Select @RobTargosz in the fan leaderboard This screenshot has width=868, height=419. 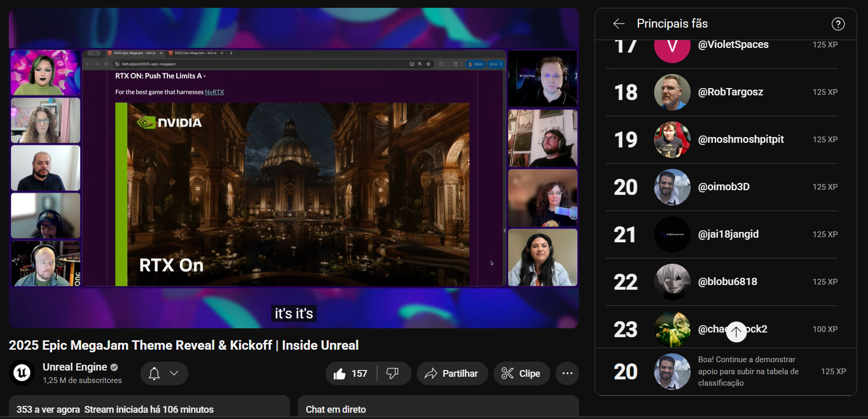(730, 92)
